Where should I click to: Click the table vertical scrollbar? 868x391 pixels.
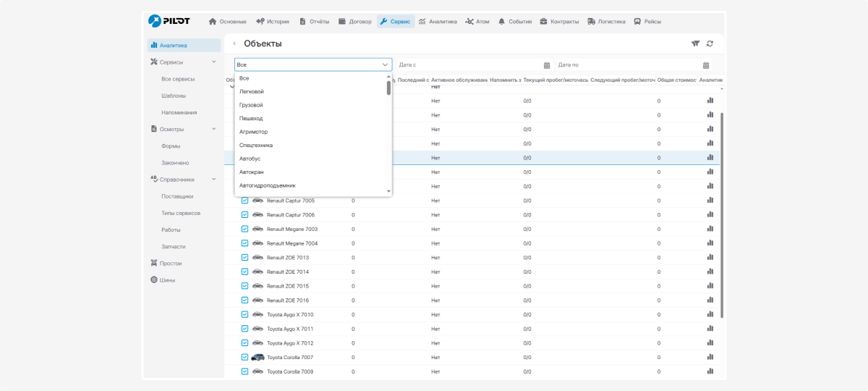pos(722,215)
